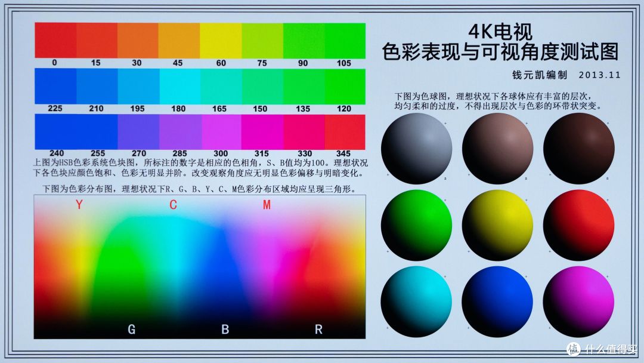
Task: Click the line starting '下图为色彩分布图'
Action: tap(199, 189)
